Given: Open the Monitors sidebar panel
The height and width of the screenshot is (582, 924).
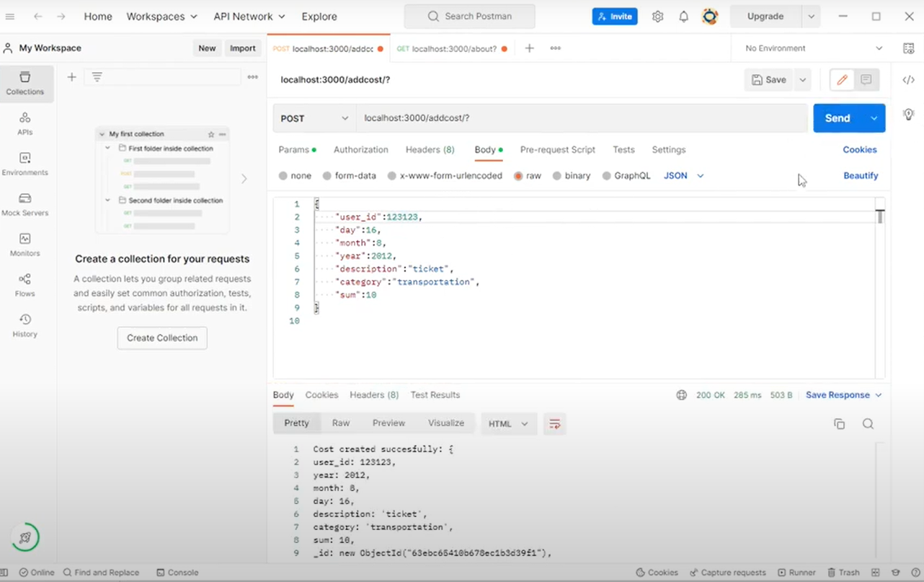Looking at the screenshot, I should coord(25,245).
